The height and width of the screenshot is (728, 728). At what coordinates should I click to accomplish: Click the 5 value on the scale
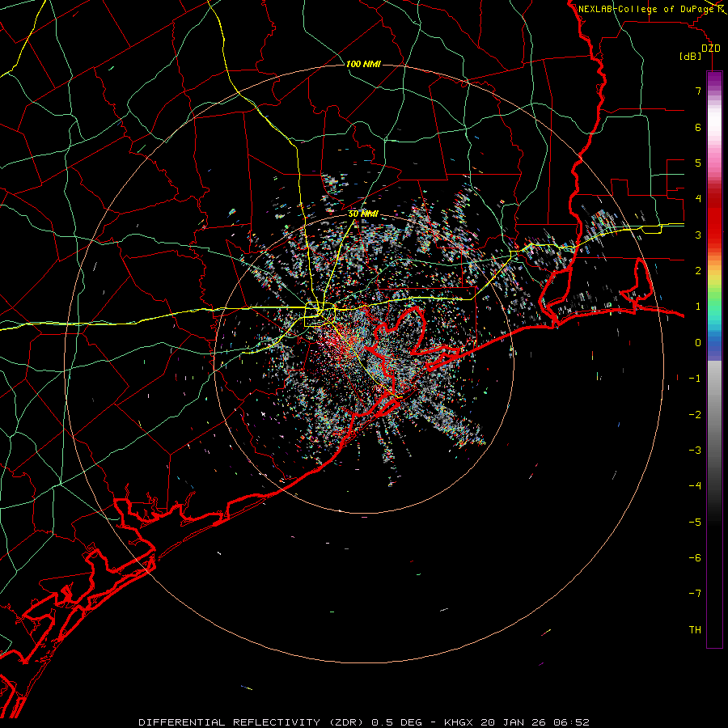click(698, 163)
